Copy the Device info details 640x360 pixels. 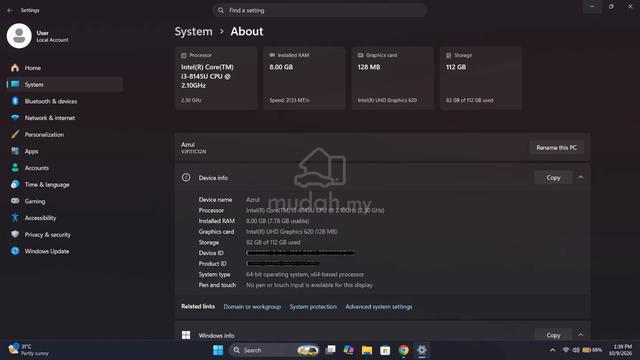pos(553,178)
